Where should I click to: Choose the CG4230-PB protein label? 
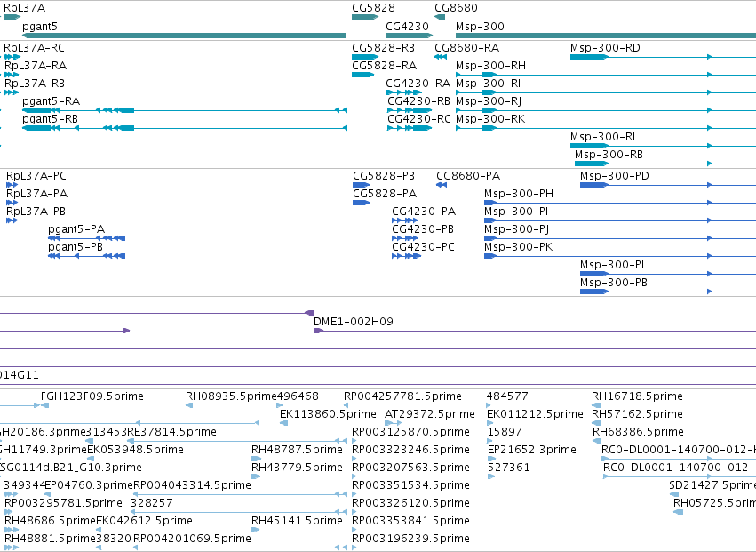(423, 229)
